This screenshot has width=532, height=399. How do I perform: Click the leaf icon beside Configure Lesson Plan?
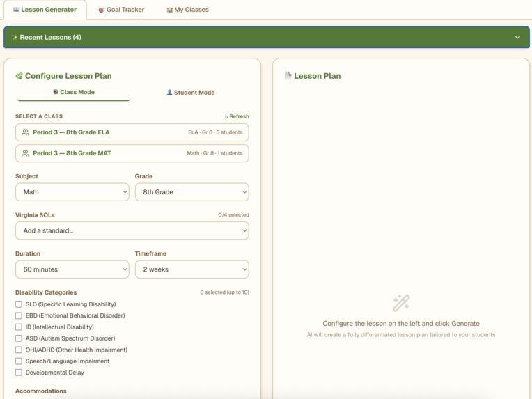point(19,75)
